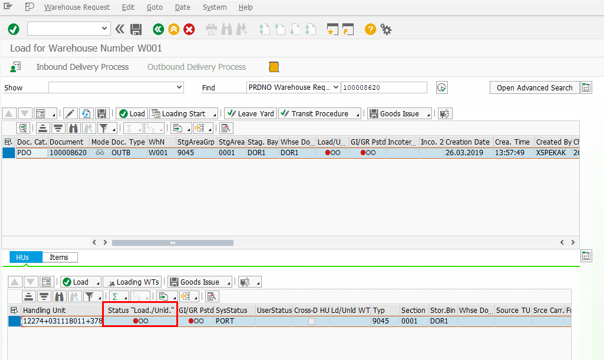Screen dimensions: 606x360
Task: Click Open Advanced Search button
Action: 535,88
